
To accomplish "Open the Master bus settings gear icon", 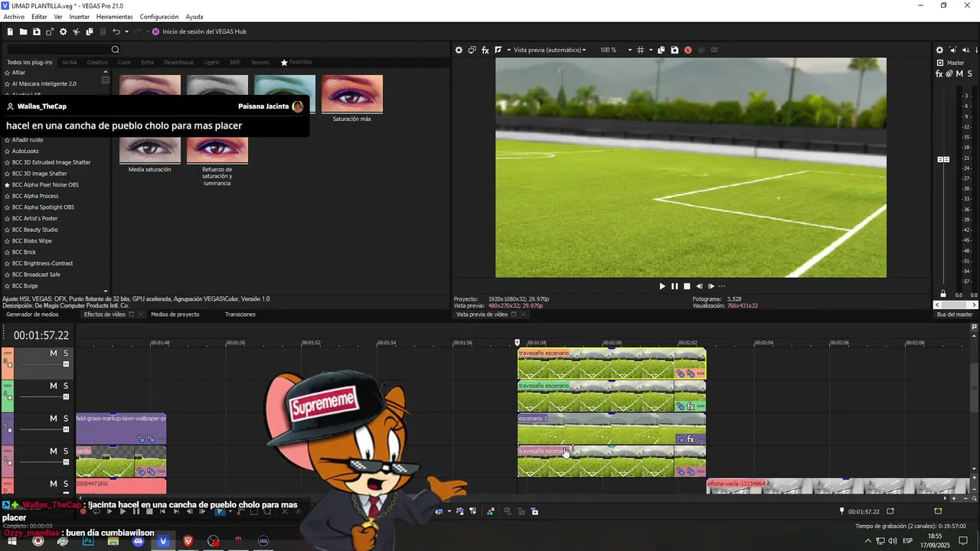I will (x=939, y=51).
